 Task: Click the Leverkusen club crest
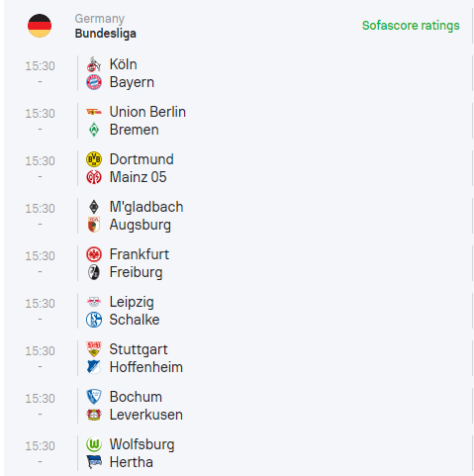pyautogui.click(x=94, y=415)
